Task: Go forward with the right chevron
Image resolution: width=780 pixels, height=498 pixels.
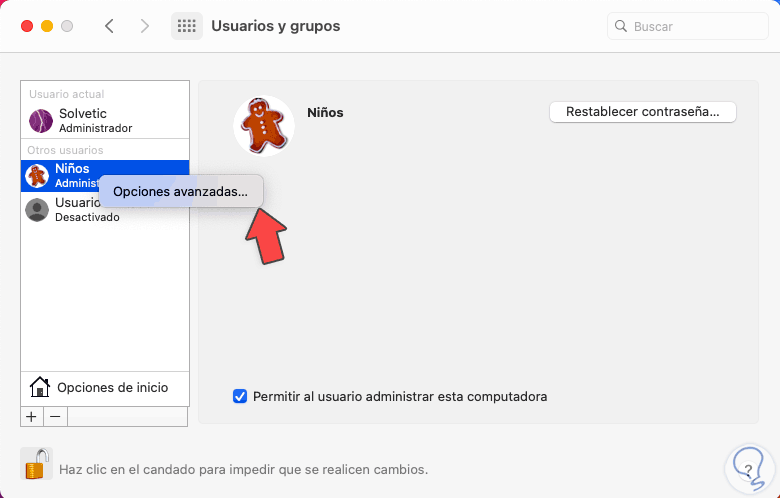Action: point(143,26)
